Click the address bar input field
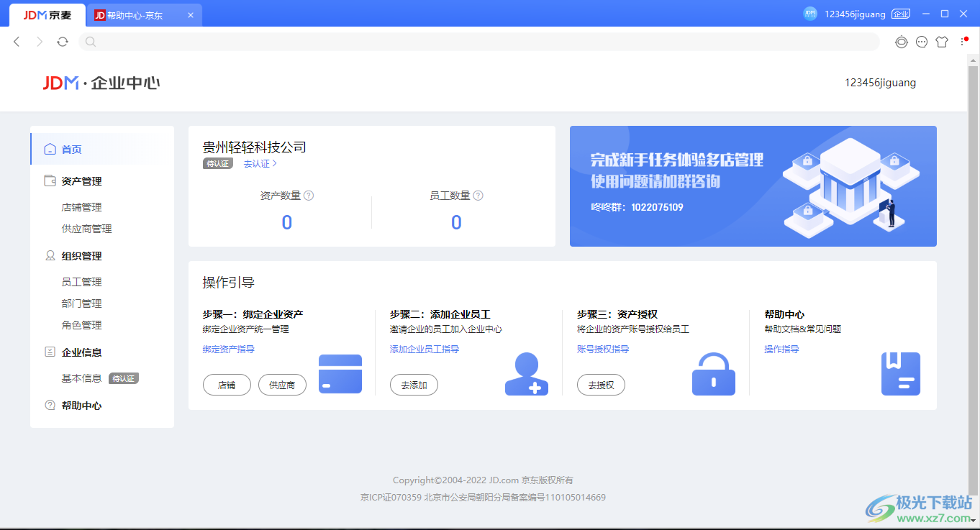This screenshot has width=980, height=530. coord(478,42)
